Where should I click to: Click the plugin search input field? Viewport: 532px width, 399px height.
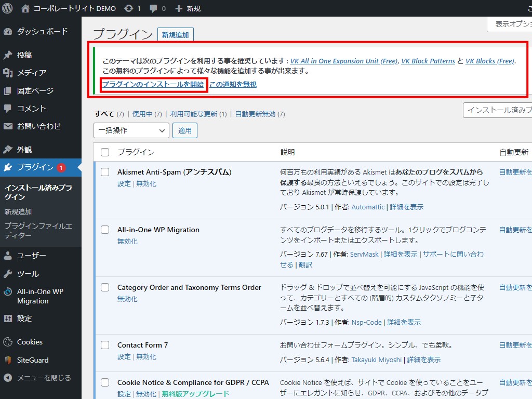click(498, 110)
